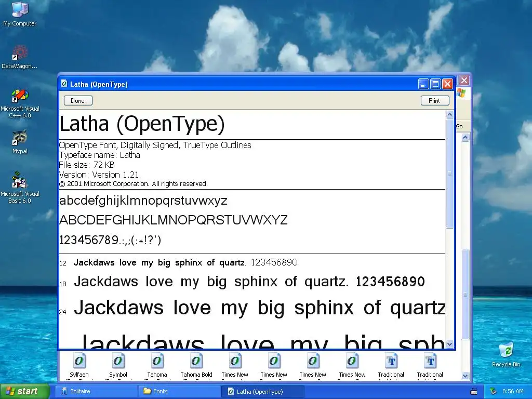This screenshot has width=532, height=399.
Task: Click the uppercase ABCDEFG alphabet sample line
Action: point(174,220)
